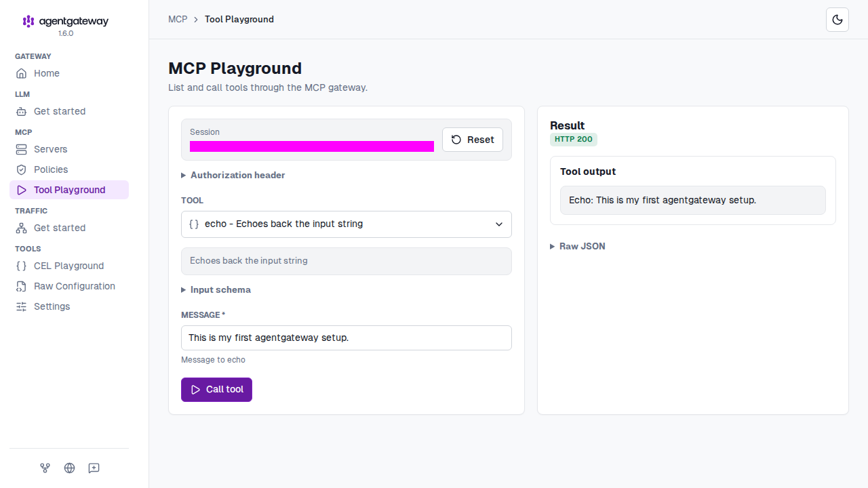This screenshot has height=488, width=868.
Task: Click the Raw Configuration file icon
Action: coord(22,286)
